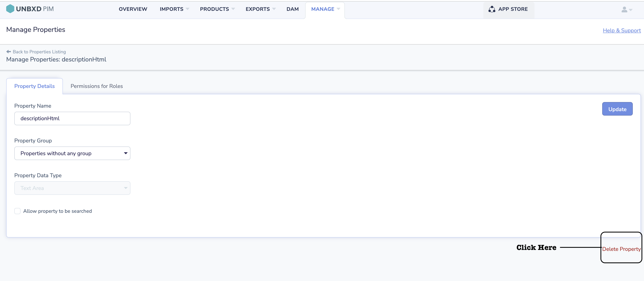Click the Property Name input field
644x281 pixels.
click(72, 118)
